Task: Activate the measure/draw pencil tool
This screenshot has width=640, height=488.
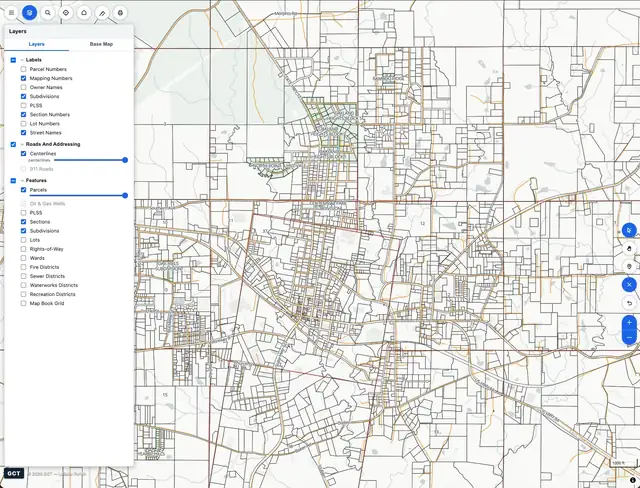Action: (102, 13)
